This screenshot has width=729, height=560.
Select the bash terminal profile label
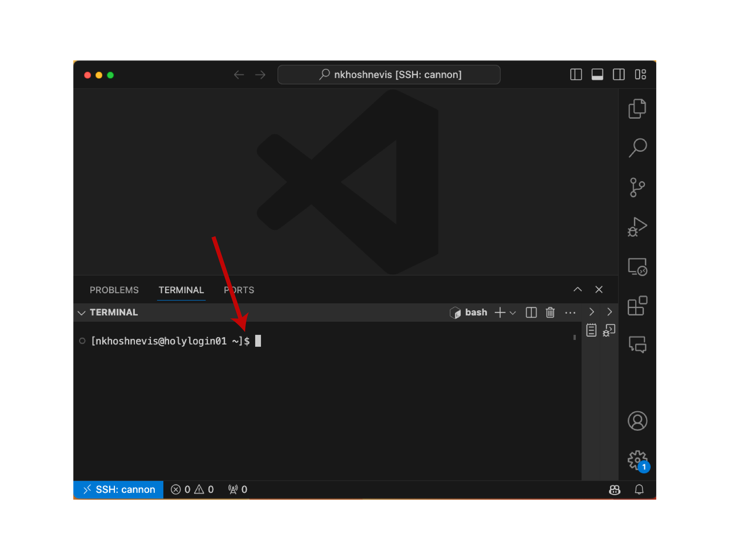[468, 312]
